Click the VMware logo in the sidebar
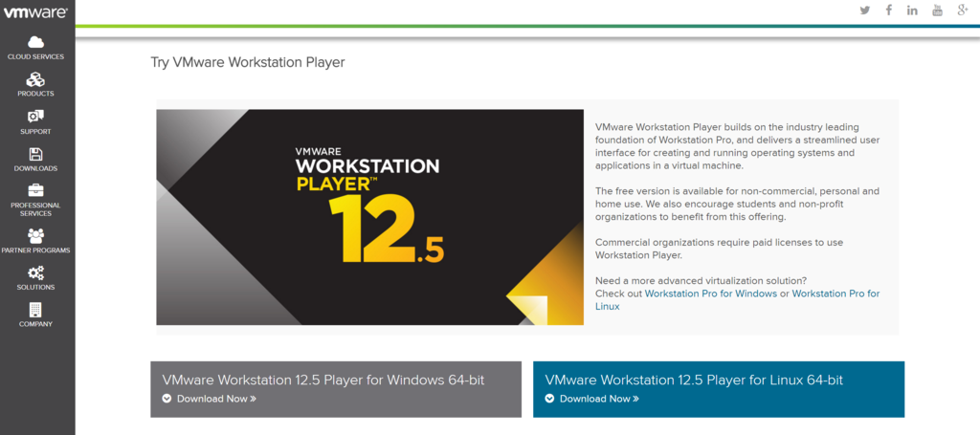 point(35,13)
